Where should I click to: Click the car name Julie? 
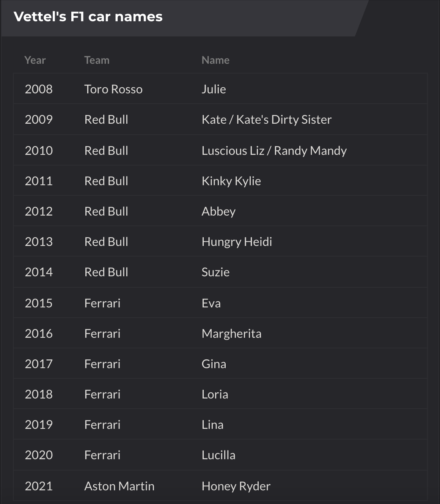tap(214, 89)
